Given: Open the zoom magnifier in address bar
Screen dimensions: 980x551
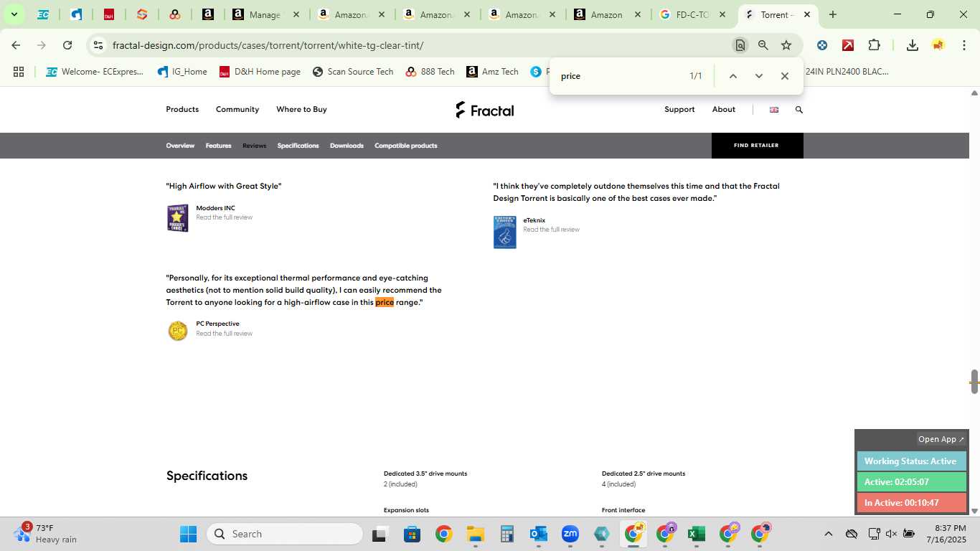Looking at the screenshot, I should pyautogui.click(x=763, y=45).
